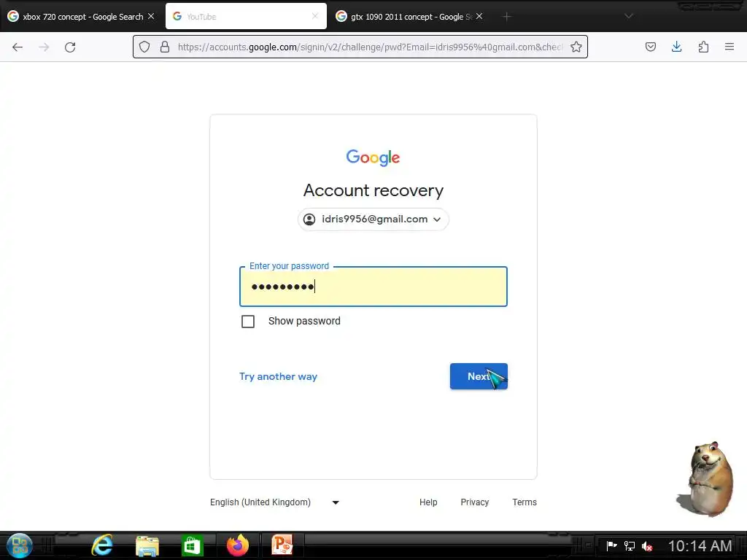
Task: Open the Firefox downloads panel
Action: [676, 47]
